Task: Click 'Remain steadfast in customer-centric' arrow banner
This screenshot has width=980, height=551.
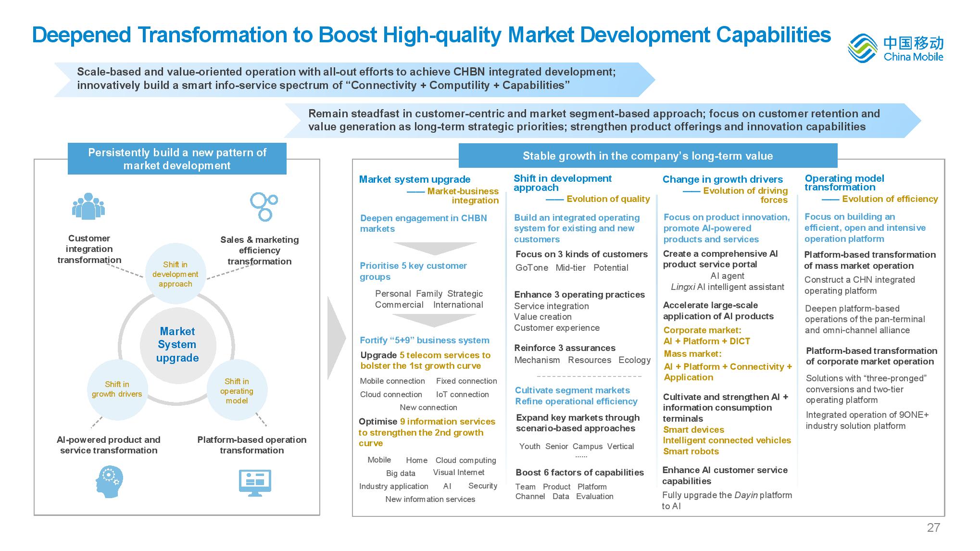Action: click(x=603, y=121)
